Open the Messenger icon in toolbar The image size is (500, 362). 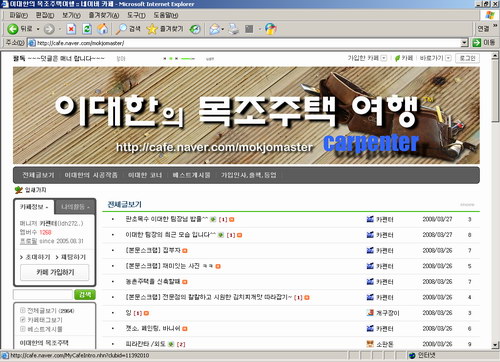[271, 29]
